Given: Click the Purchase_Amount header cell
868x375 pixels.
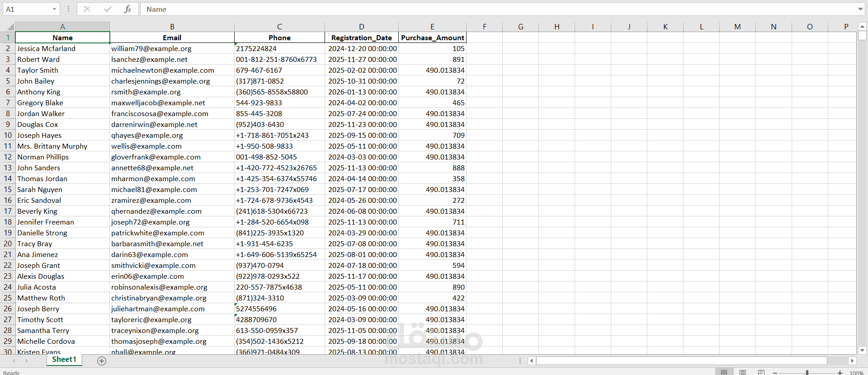Looking at the screenshot, I should point(432,37).
